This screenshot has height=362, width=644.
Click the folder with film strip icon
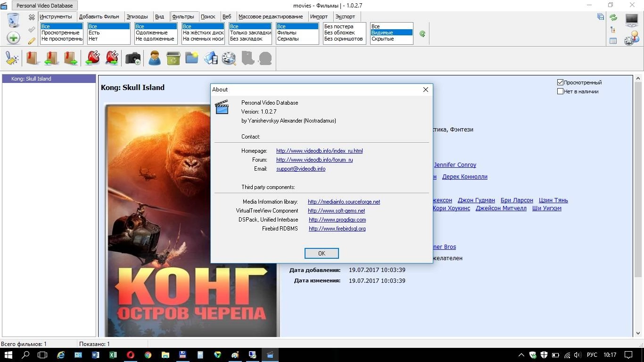(211, 58)
